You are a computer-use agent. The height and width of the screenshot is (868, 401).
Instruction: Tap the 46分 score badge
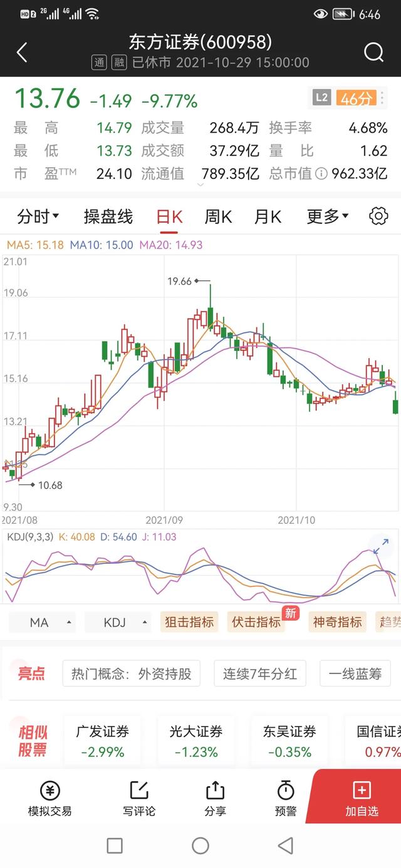[x=357, y=98]
